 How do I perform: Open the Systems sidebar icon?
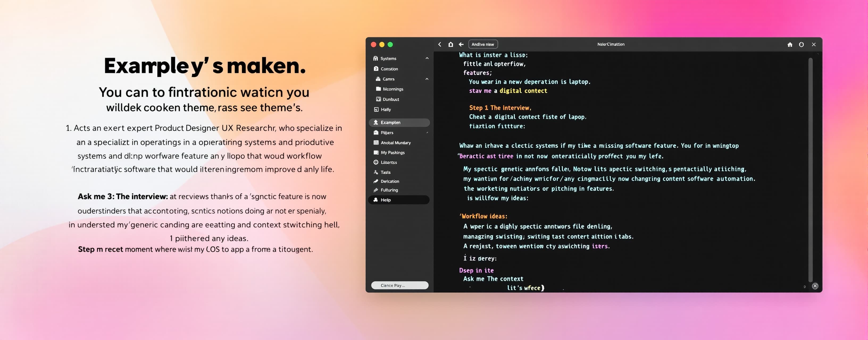click(375, 59)
